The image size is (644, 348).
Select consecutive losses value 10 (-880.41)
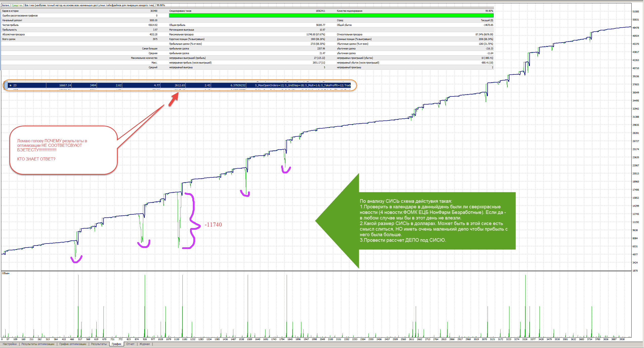pos(487,58)
